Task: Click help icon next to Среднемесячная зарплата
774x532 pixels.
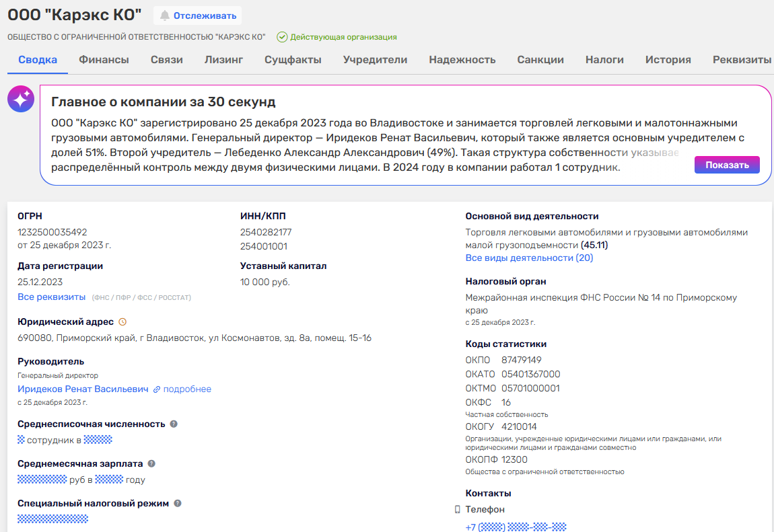Action: (151, 463)
